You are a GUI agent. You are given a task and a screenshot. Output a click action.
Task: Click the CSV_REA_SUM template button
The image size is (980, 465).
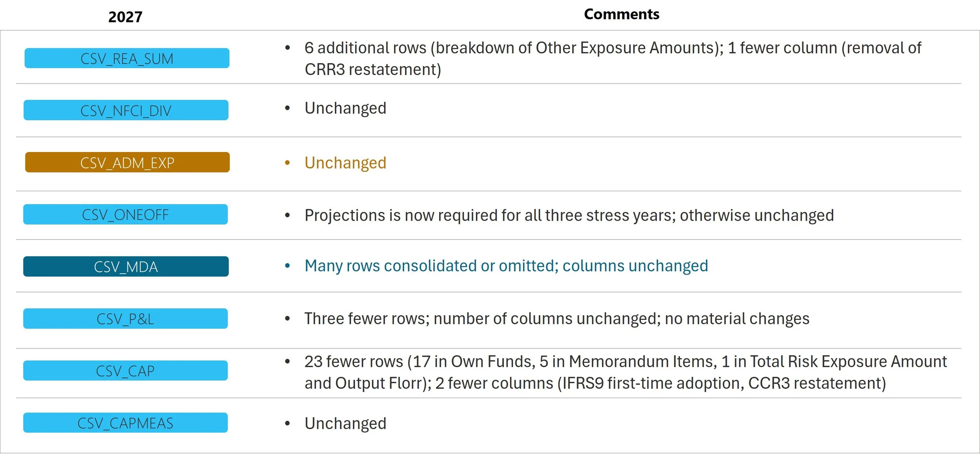[127, 58]
